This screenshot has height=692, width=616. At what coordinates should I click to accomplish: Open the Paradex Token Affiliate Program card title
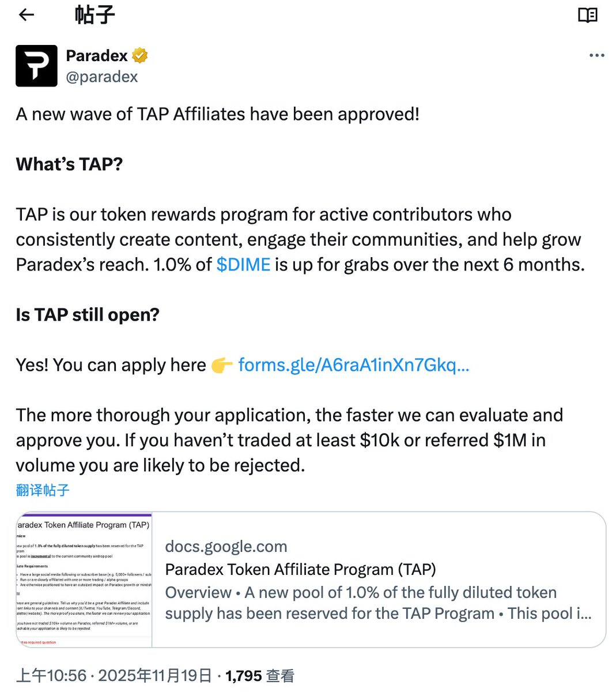click(x=300, y=570)
